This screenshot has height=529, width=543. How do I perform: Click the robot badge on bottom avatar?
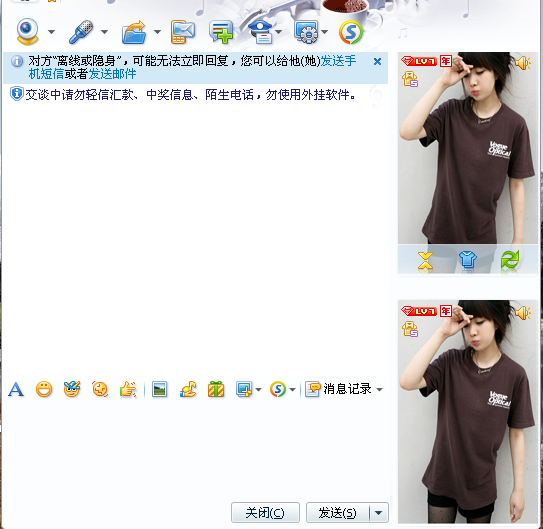coord(410,329)
